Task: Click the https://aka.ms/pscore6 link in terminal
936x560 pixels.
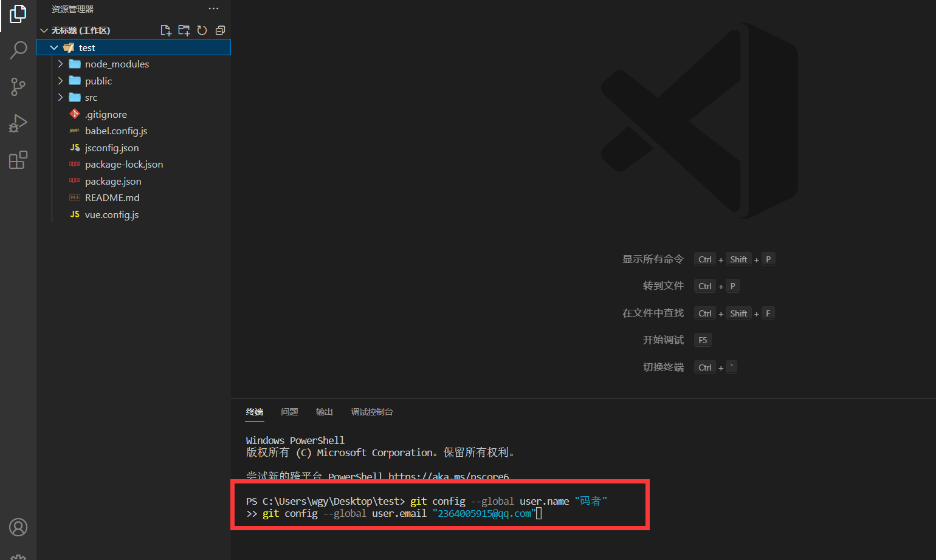Action: (x=449, y=477)
